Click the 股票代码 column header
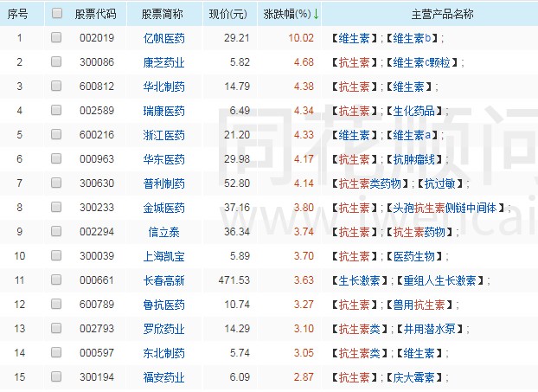The width and height of the screenshot is (538, 392). [96, 14]
